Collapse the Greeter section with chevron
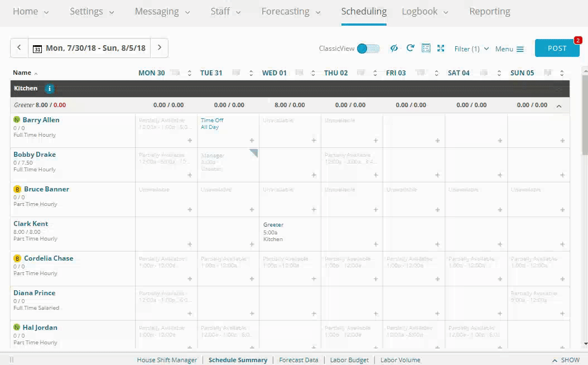The image size is (588, 365). [x=559, y=105]
